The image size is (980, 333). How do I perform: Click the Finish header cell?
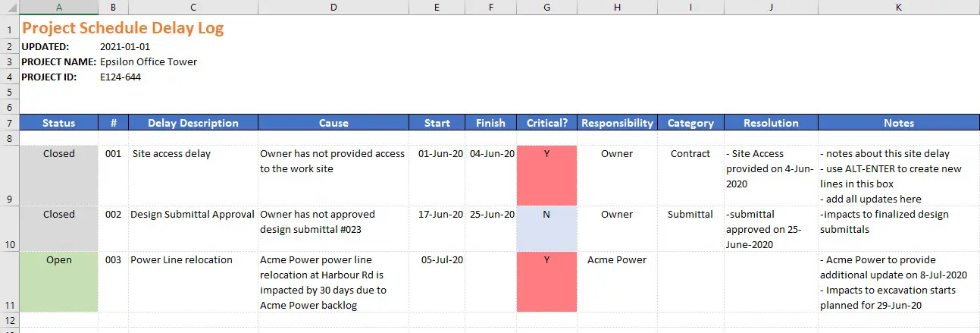490,123
